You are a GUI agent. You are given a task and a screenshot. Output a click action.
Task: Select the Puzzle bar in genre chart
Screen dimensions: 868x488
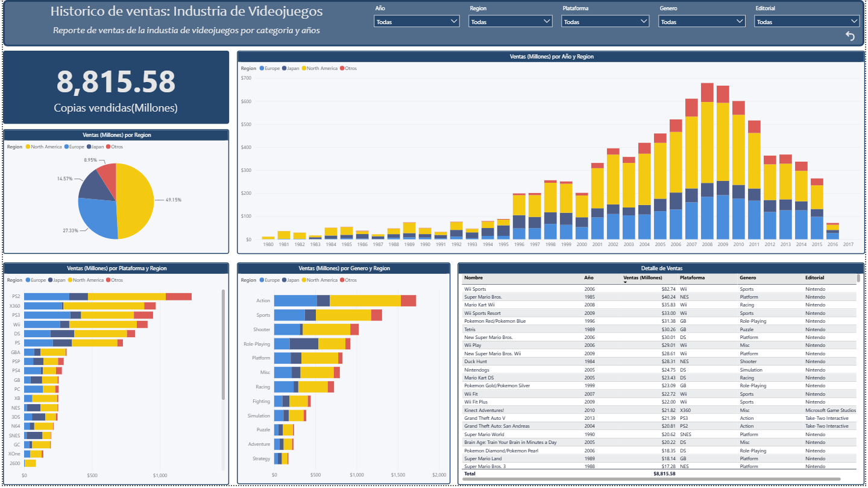pos(284,429)
